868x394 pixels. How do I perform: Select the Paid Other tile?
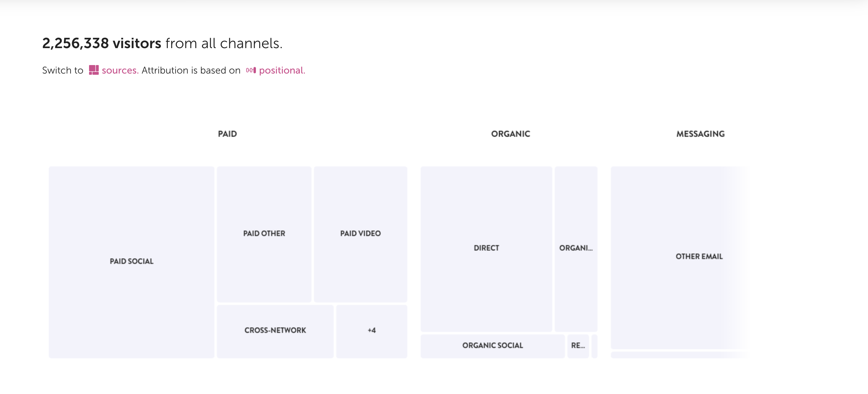264,233
